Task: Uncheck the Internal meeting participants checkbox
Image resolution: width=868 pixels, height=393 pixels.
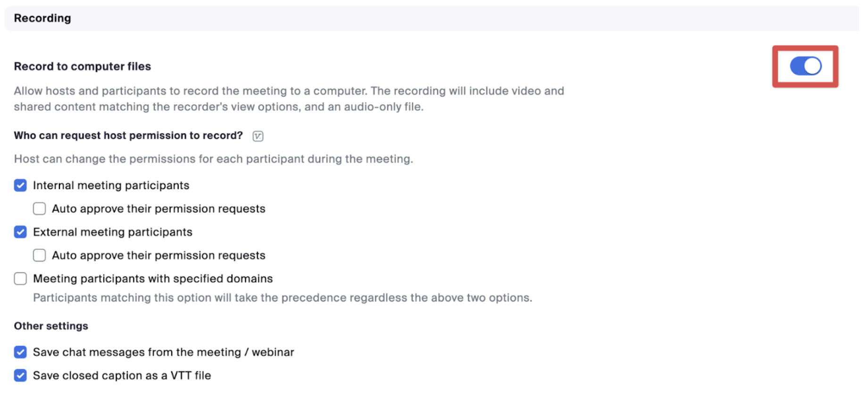Action: tap(20, 185)
